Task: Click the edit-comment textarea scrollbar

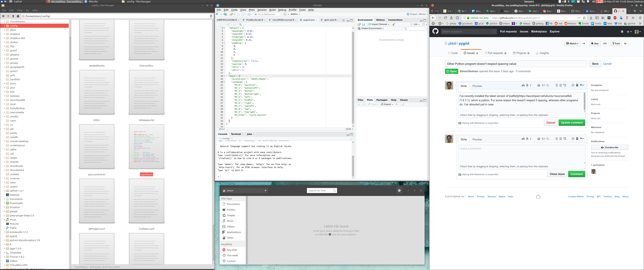Action: click(584, 101)
